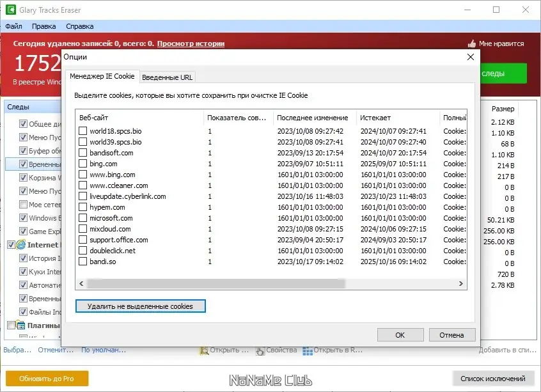This screenshot has width=541, height=392.
Task: Toggle the Internet Explorer group checkbox
Action: click(x=11, y=245)
